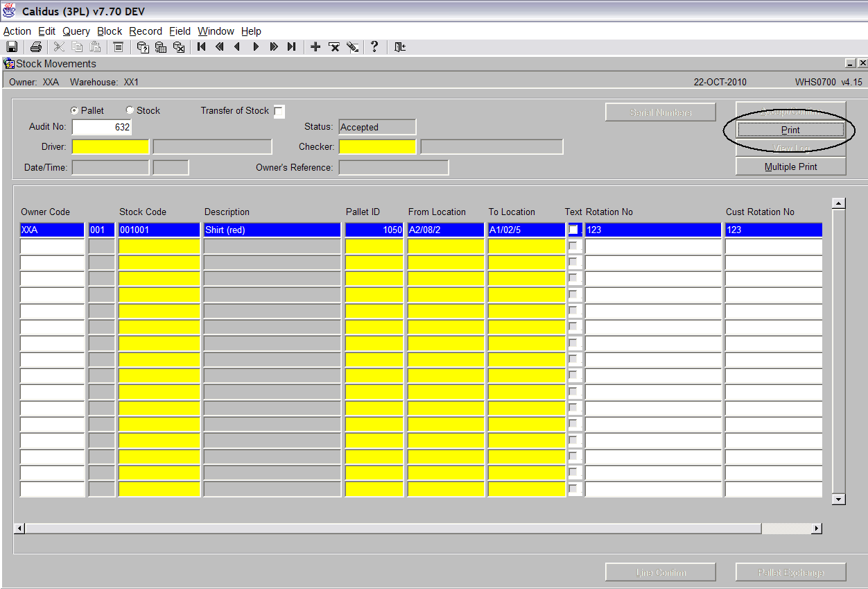The width and height of the screenshot is (868, 589).
Task: Click the Audit No field showing 632
Action: pos(102,127)
